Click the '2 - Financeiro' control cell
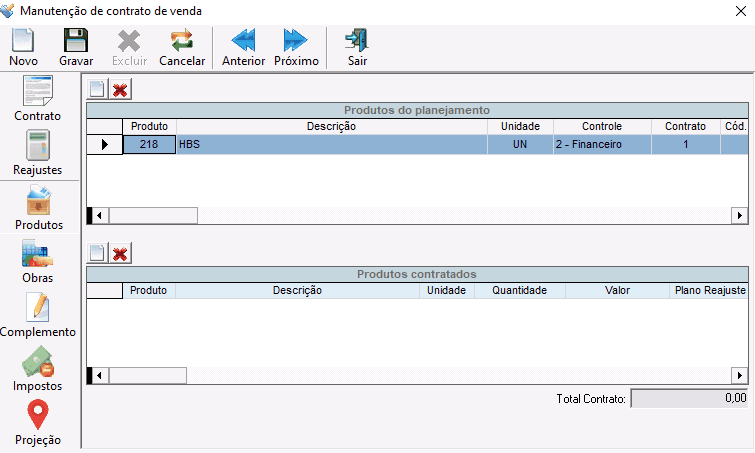The width and height of the screenshot is (755, 453). point(602,144)
